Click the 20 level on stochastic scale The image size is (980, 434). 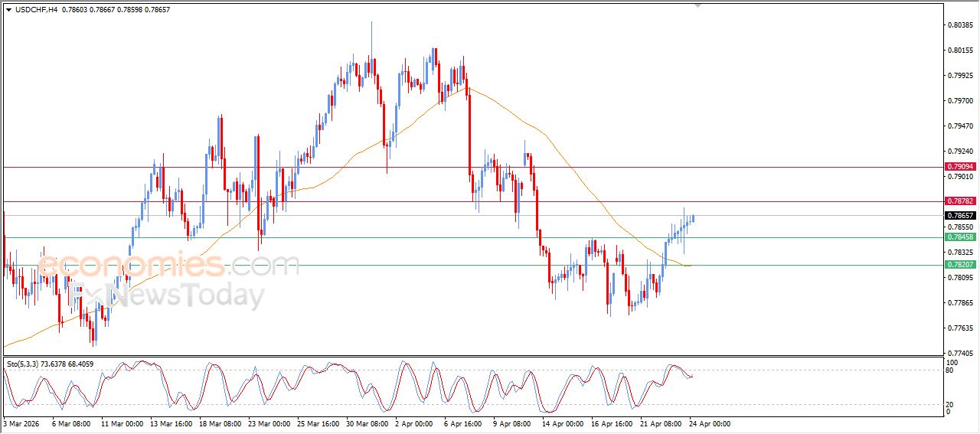coord(951,403)
